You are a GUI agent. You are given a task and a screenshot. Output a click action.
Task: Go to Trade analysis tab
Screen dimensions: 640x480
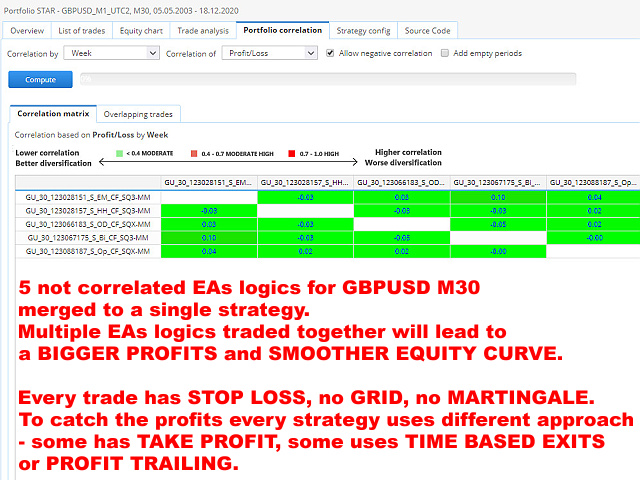(x=203, y=31)
